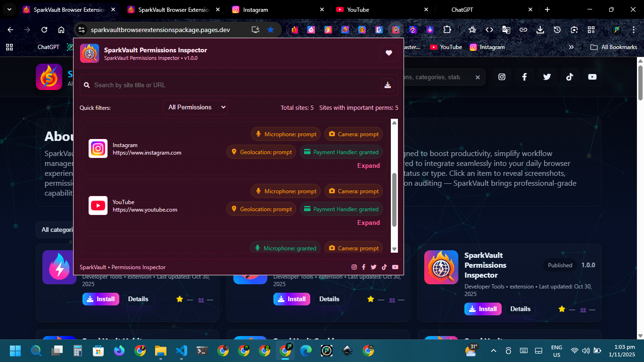This screenshot has height=362, width=644.
Task: Click the export download icon beside search
Action: [388, 85]
